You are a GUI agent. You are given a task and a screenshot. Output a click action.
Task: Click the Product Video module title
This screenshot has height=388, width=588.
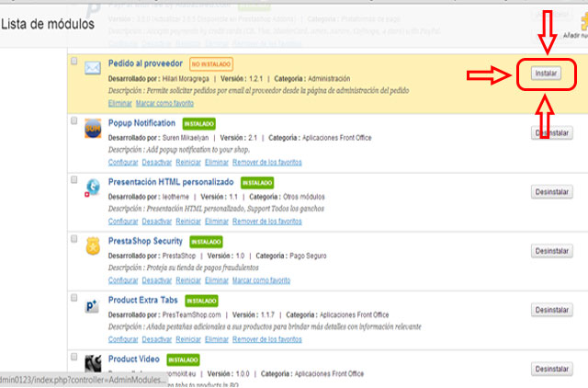tap(134, 359)
